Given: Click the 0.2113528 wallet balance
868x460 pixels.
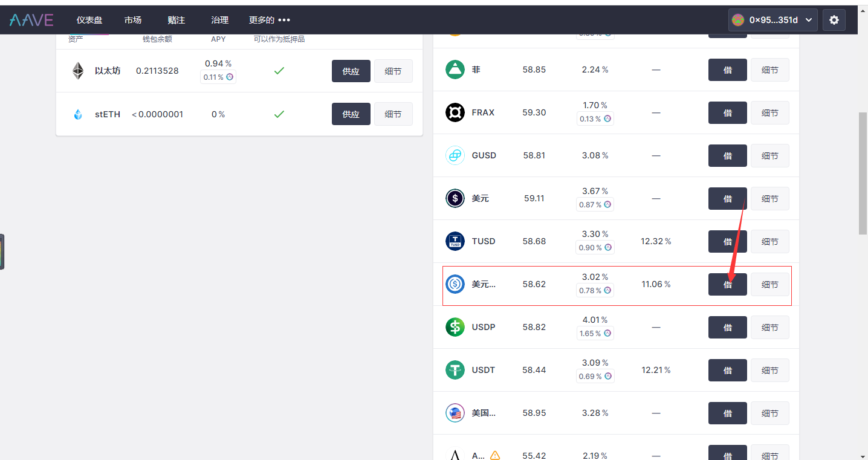Looking at the screenshot, I should click(157, 71).
